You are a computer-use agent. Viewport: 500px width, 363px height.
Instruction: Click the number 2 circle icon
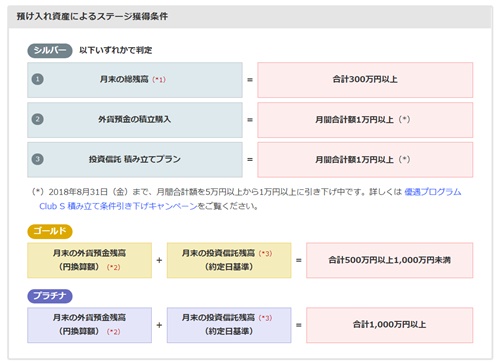click(x=37, y=119)
